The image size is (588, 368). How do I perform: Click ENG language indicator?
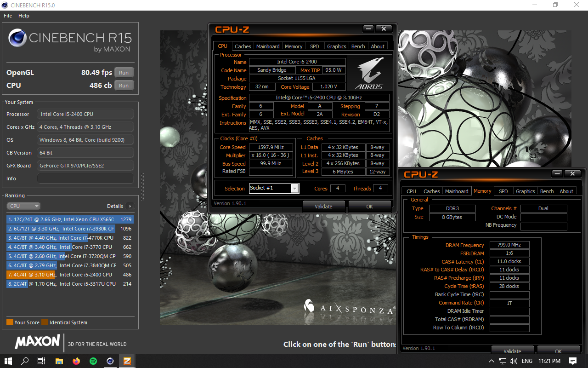point(527,361)
